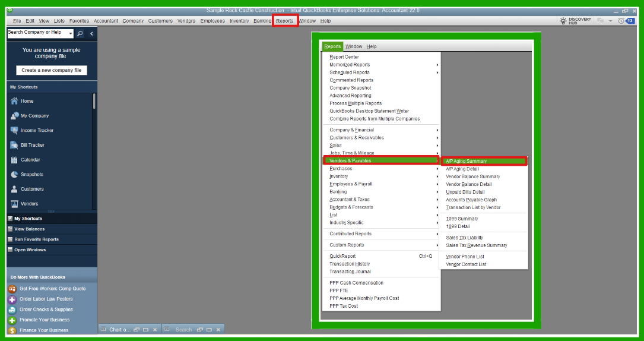Open the Banking menu
Viewport: 644px width, 341px height.
(x=262, y=21)
